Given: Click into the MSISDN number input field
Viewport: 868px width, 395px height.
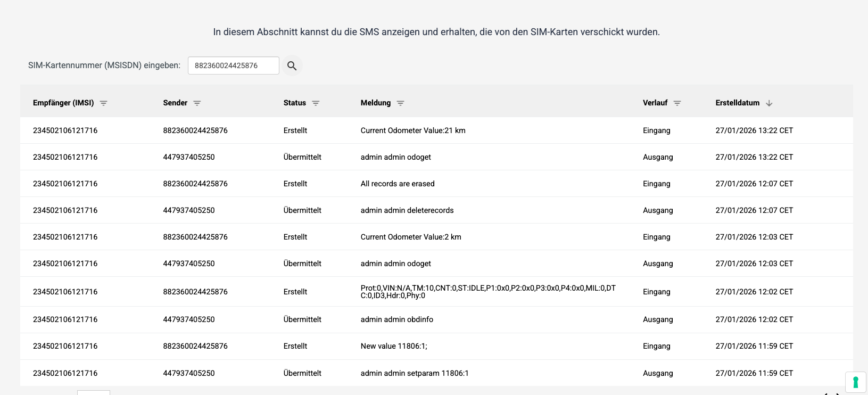Looking at the screenshot, I should pyautogui.click(x=233, y=65).
